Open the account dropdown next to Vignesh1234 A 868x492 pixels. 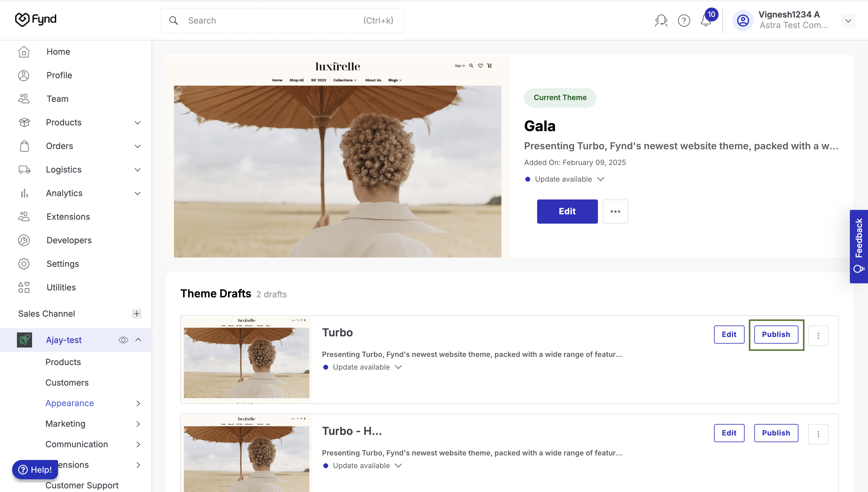pos(848,21)
